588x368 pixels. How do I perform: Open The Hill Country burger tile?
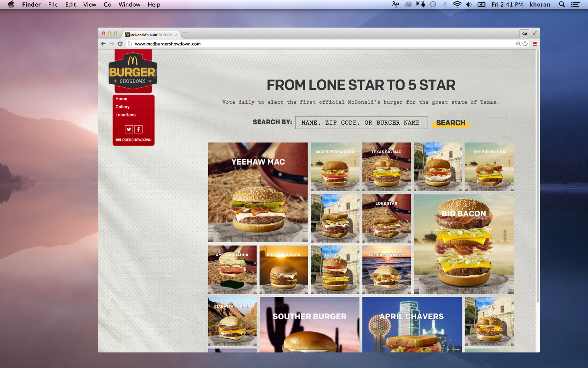point(386,270)
